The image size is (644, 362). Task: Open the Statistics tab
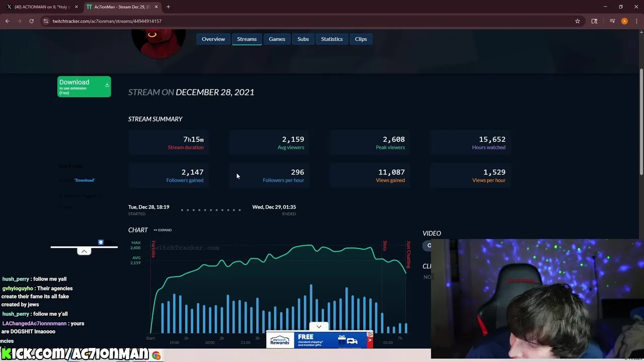pyautogui.click(x=332, y=39)
